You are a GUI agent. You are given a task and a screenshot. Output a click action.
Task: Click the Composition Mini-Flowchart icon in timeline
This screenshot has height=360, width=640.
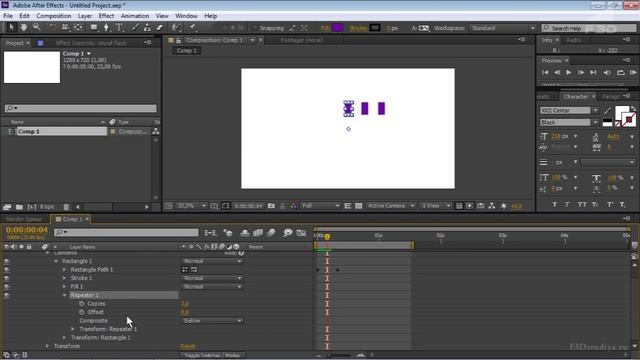[210, 233]
